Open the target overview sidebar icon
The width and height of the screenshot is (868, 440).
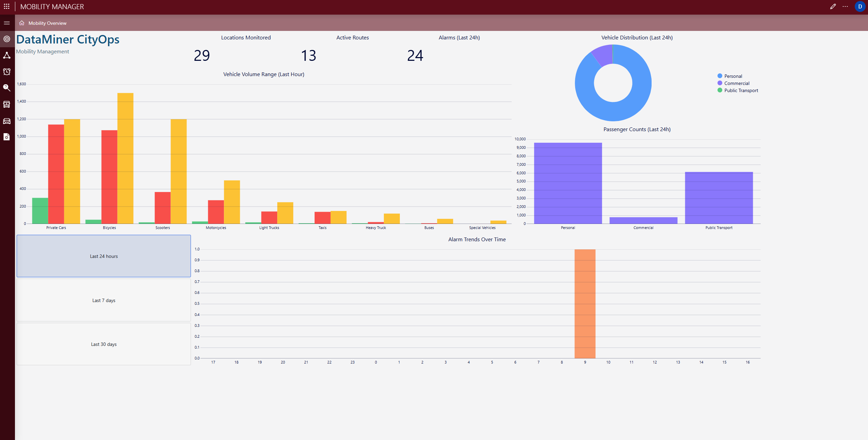pos(6,39)
